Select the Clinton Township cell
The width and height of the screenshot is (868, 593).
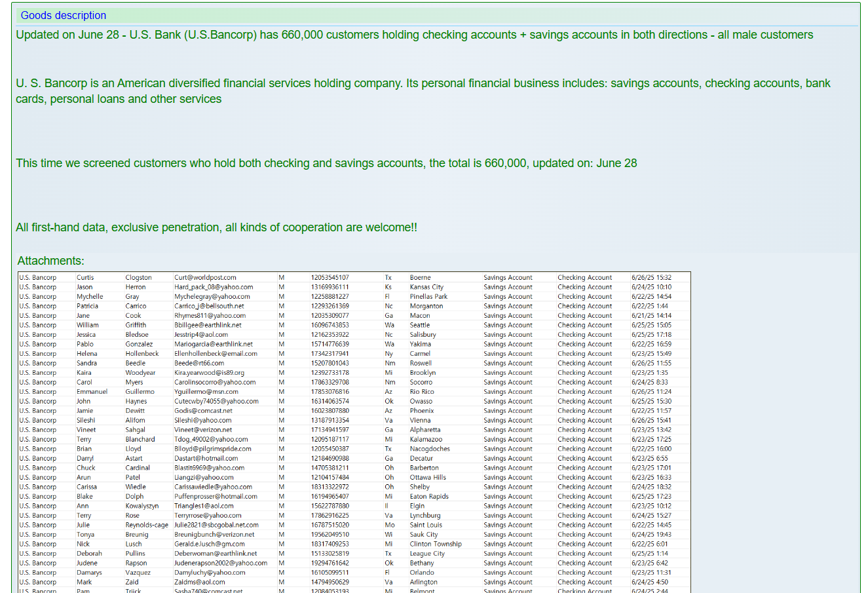[x=436, y=544]
